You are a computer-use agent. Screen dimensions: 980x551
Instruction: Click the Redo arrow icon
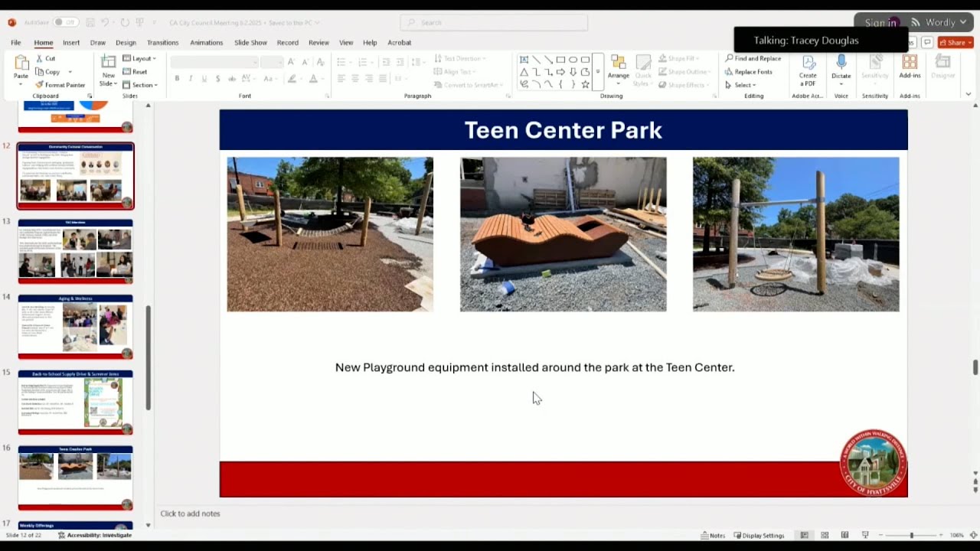click(125, 22)
